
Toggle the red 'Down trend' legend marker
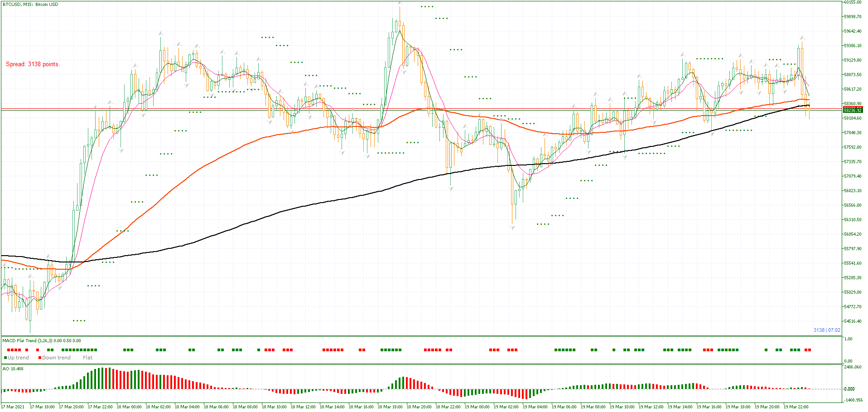coord(40,358)
